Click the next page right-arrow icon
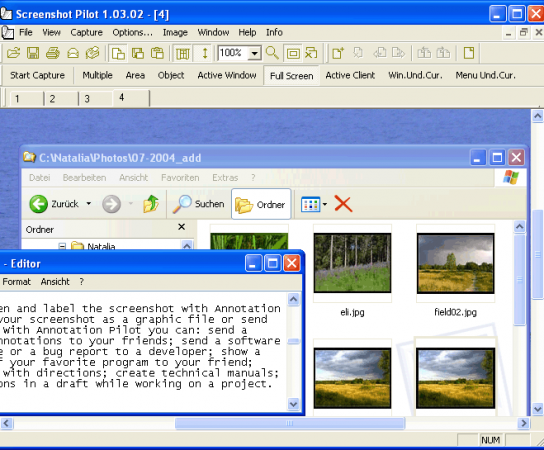The height and width of the screenshot is (450, 544). pyautogui.click(x=398, y=53)
